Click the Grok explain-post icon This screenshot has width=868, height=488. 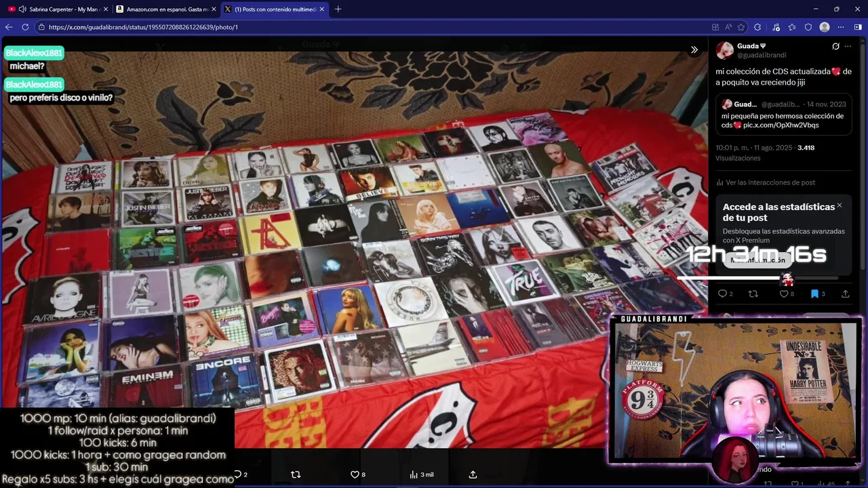tap(835, 46)
